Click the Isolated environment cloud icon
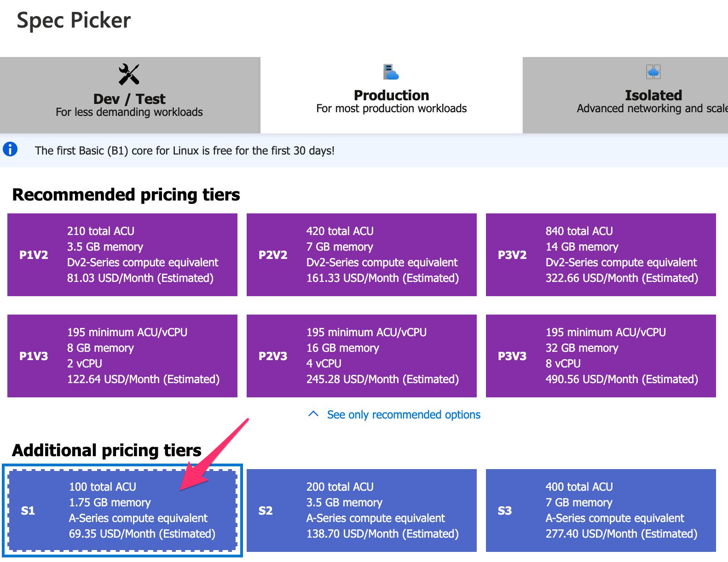This screenshot has height=562, width=728. 653,72
